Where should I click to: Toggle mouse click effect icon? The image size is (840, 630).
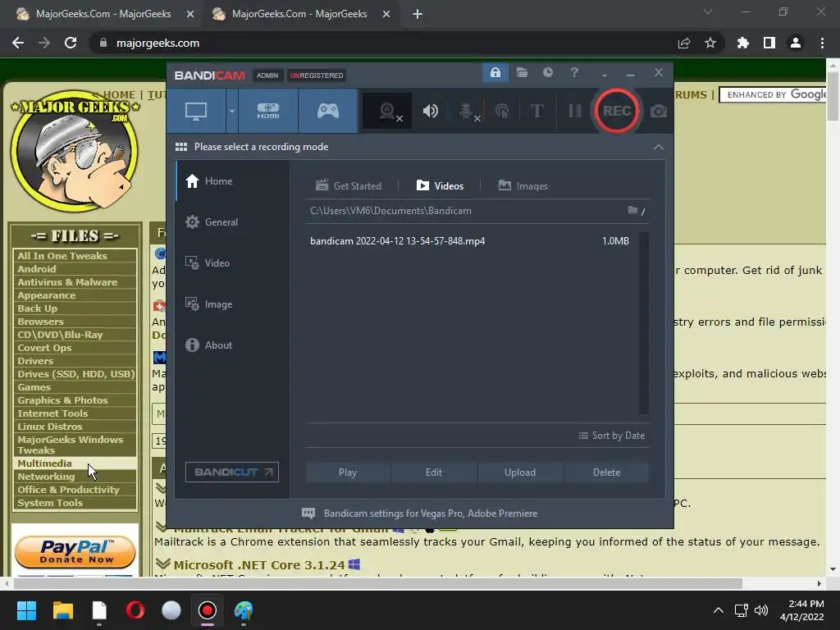pyautogui.click(x=502, y=111)
